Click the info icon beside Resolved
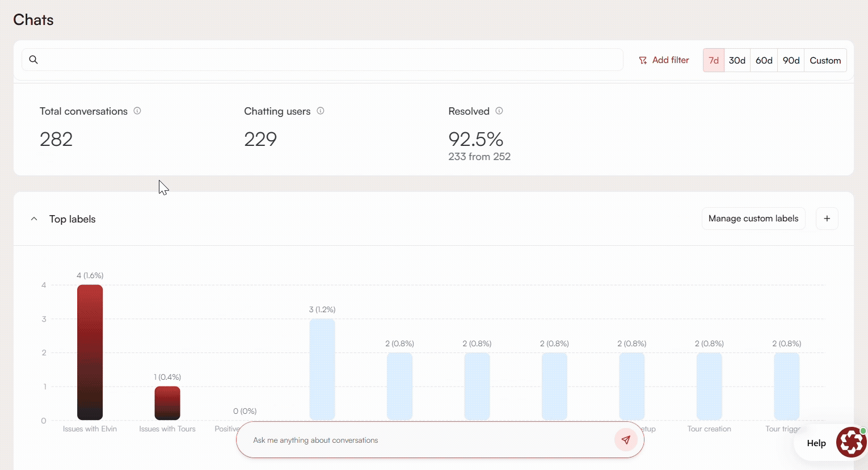 [x=499, y=111]
